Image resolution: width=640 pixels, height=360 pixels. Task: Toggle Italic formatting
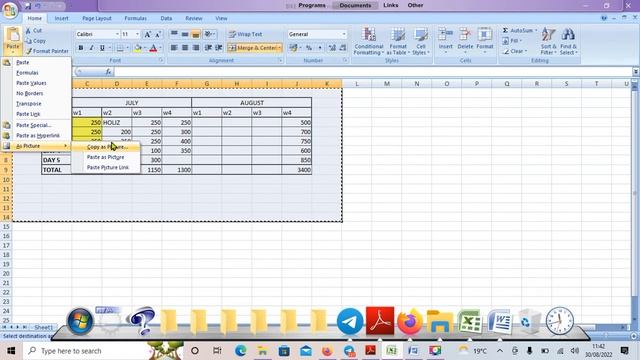point(91,48)
